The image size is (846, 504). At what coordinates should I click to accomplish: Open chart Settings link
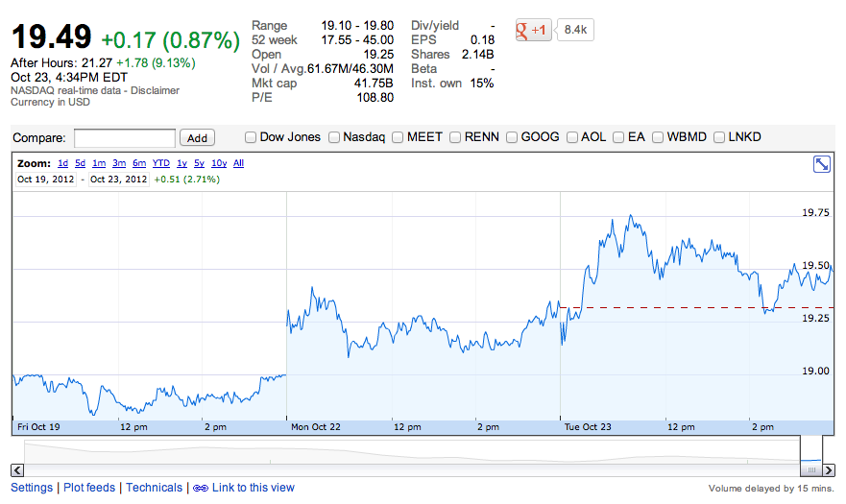pyautogui.click(x=32, y=488)
